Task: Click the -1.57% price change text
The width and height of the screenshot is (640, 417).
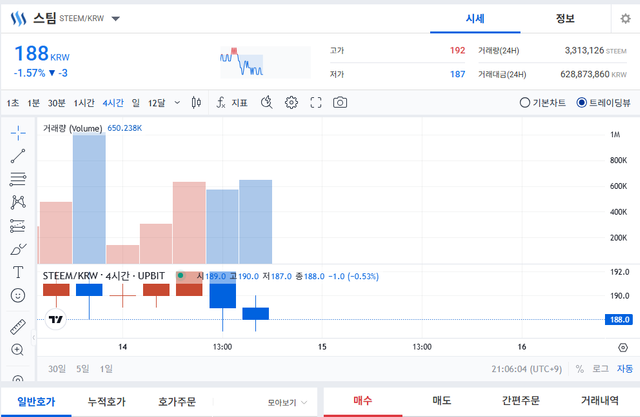Action: 29,73
